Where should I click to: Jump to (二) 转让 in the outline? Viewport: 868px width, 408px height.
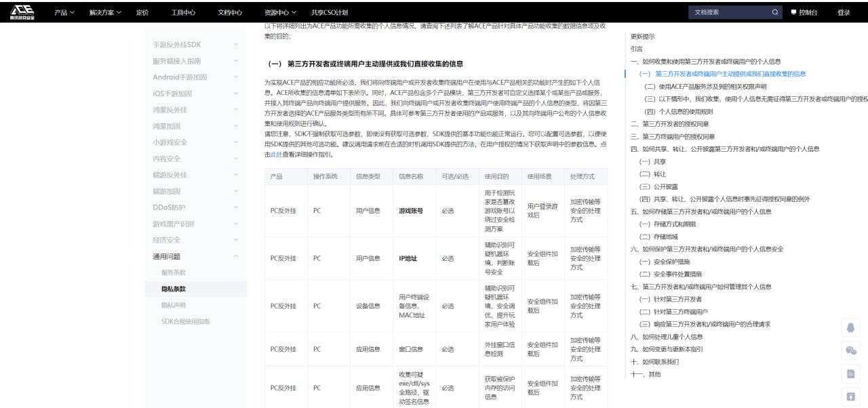(652, 174)
